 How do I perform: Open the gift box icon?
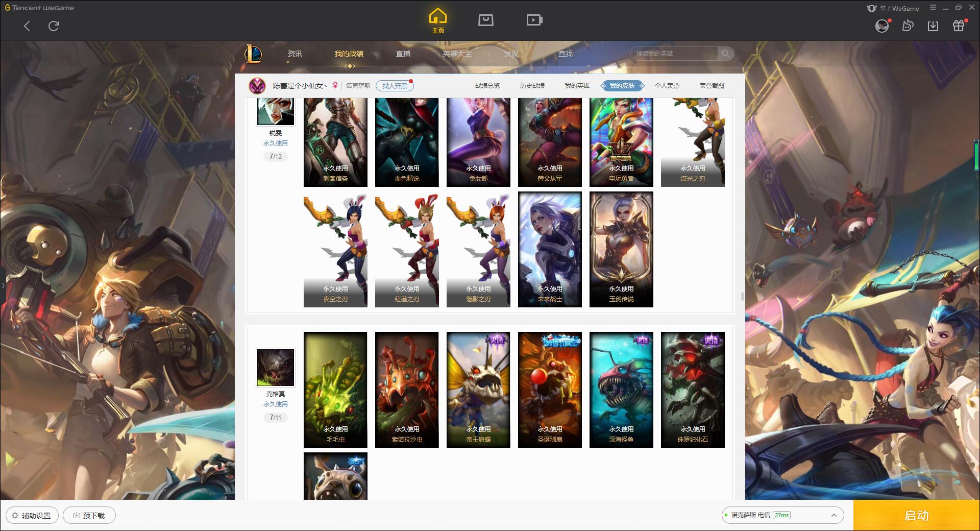click(x=959, y=26)
